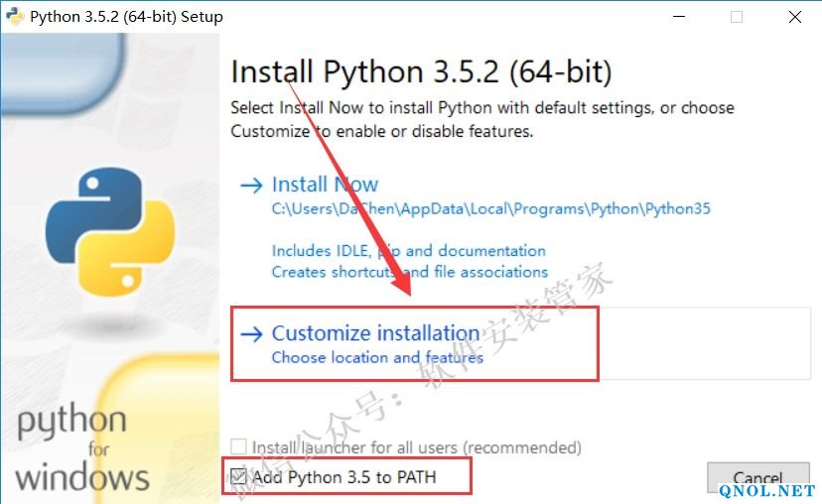Click the arrow icon beside Customize installation
822x504 pixels.
(251, 334)
